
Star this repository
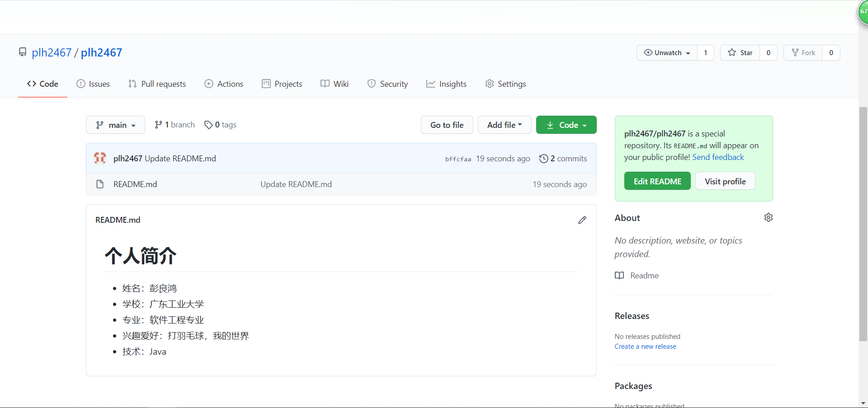[x=740, y=52]
